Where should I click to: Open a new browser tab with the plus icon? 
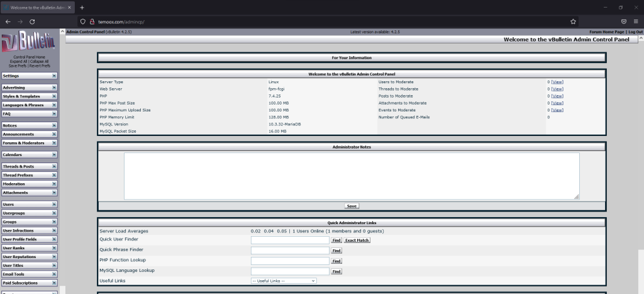(x=82, y=7)
